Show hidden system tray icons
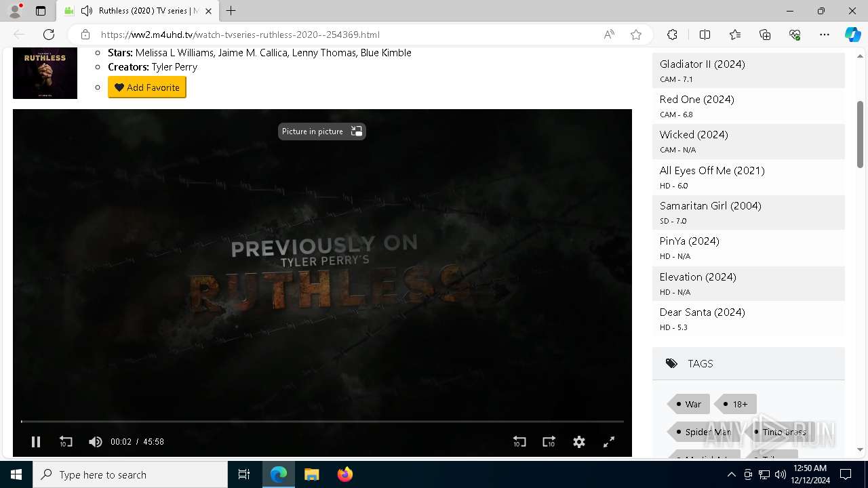 pos(731,474)
